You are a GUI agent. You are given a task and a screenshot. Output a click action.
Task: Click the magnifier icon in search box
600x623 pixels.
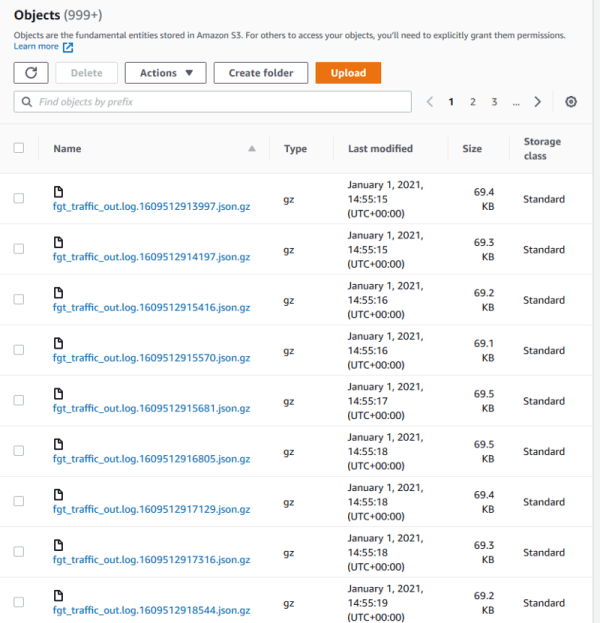27,102
